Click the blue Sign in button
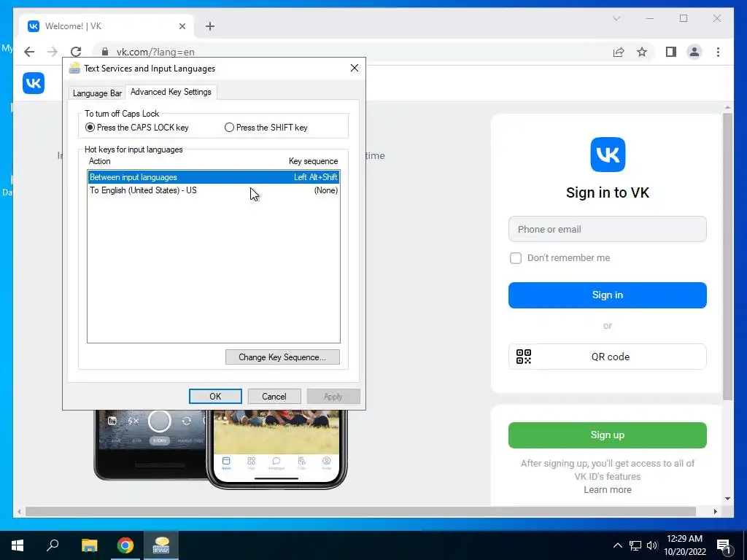Image resolution: width=747 pixels, height=560 pixels. (x=608, y=295)
